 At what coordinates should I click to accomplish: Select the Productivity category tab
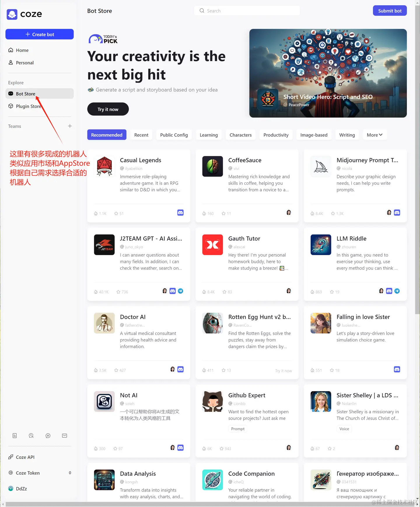coord(276,135)
